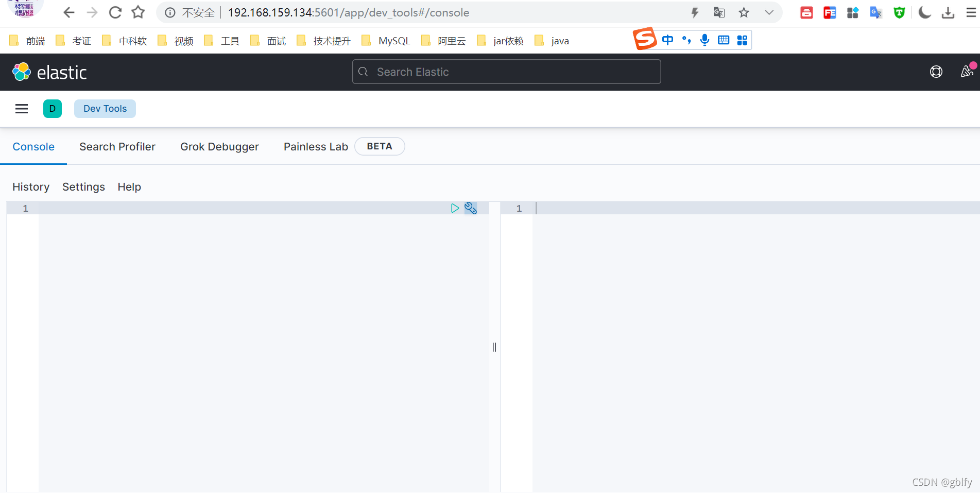Reload the page with refresh icon
Viewport: 980px width, 493px height.
tap(115, 12)
